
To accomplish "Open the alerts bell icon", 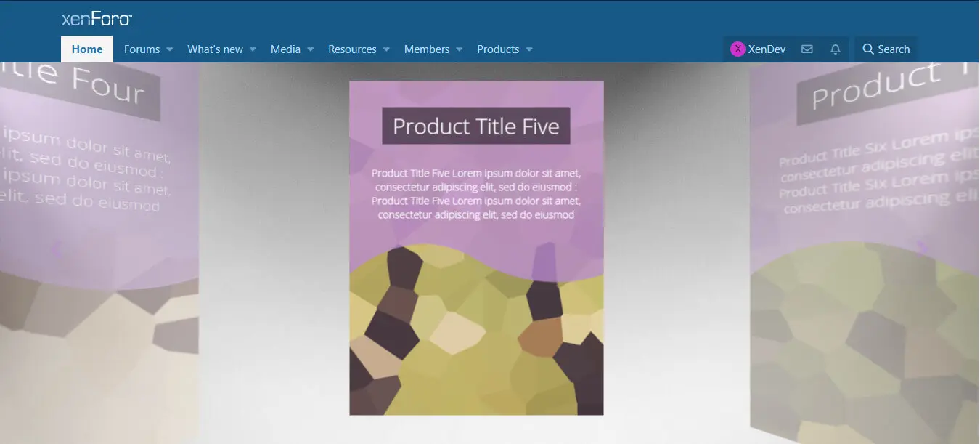I will pos(836,49).
